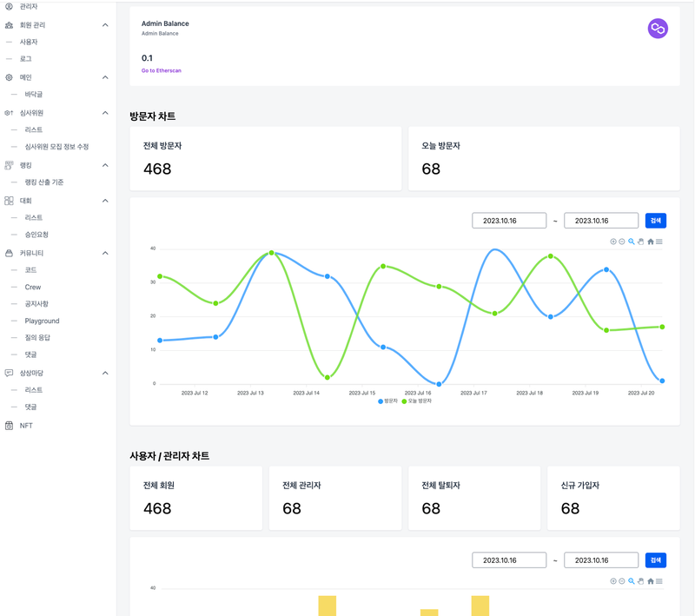Collapse the 심사위원 section chevron
This screenshot has height=616, width=695.
(x=105, y=113)
